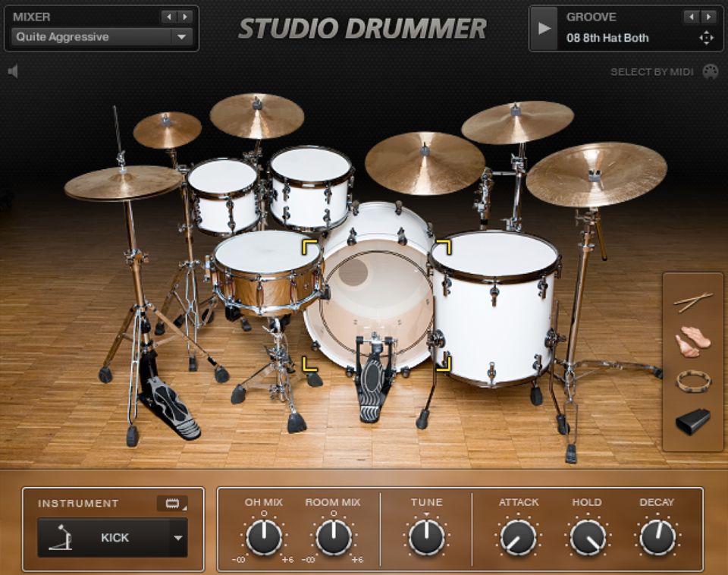Play the 08 8th Hat Both groove
The image size is (728, 575).
tap(544, 29)
